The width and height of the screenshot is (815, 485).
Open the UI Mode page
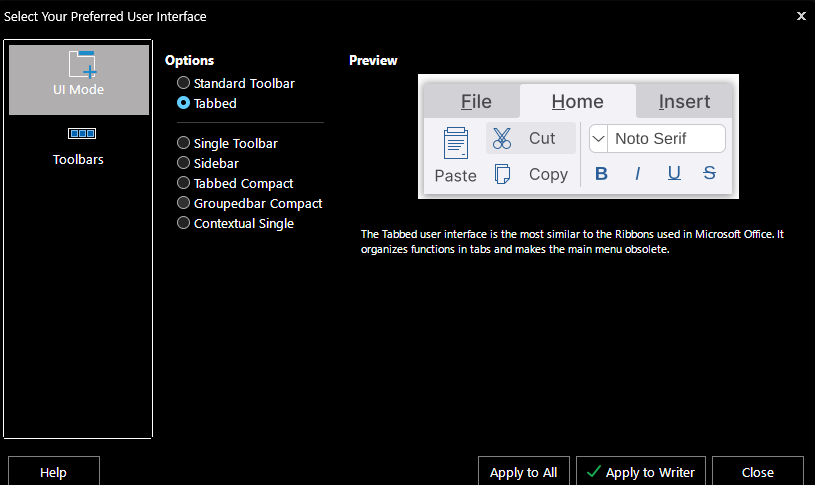click(79, 80)
